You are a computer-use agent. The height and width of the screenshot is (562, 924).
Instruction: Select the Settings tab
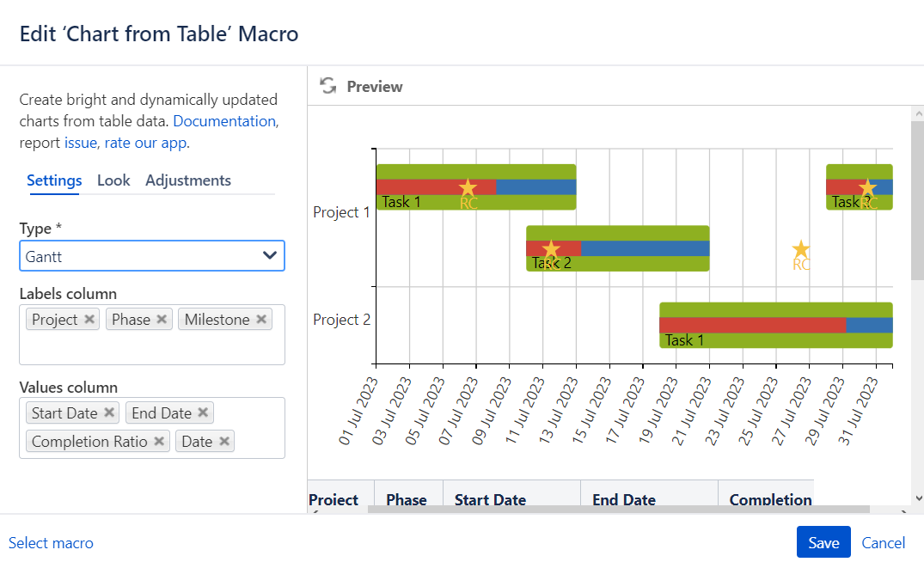point(54,180)
